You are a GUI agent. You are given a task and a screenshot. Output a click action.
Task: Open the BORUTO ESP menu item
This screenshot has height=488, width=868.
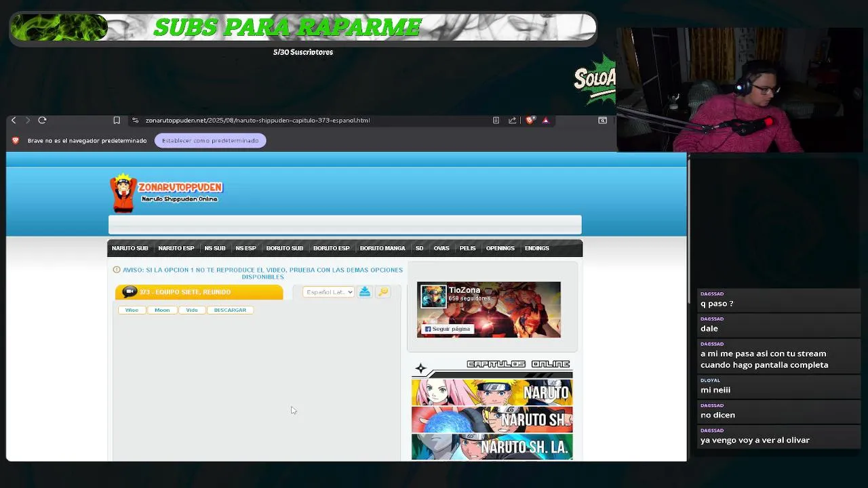pos(332,248)
